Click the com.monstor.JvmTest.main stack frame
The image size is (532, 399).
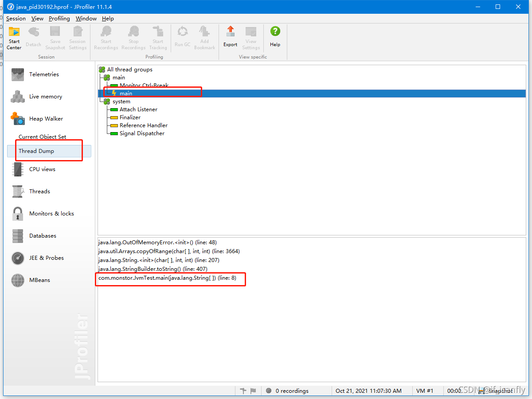[167, 278]
